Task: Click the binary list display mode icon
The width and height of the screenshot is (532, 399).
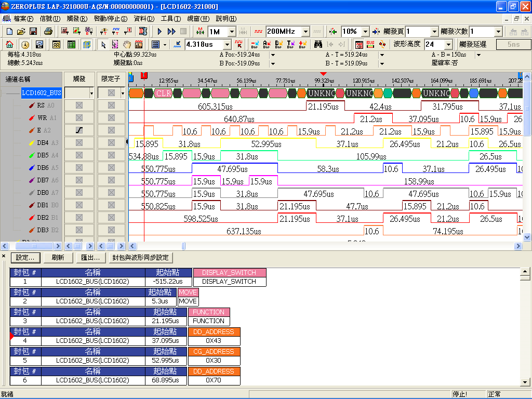Action: click(x=71, y=45)
